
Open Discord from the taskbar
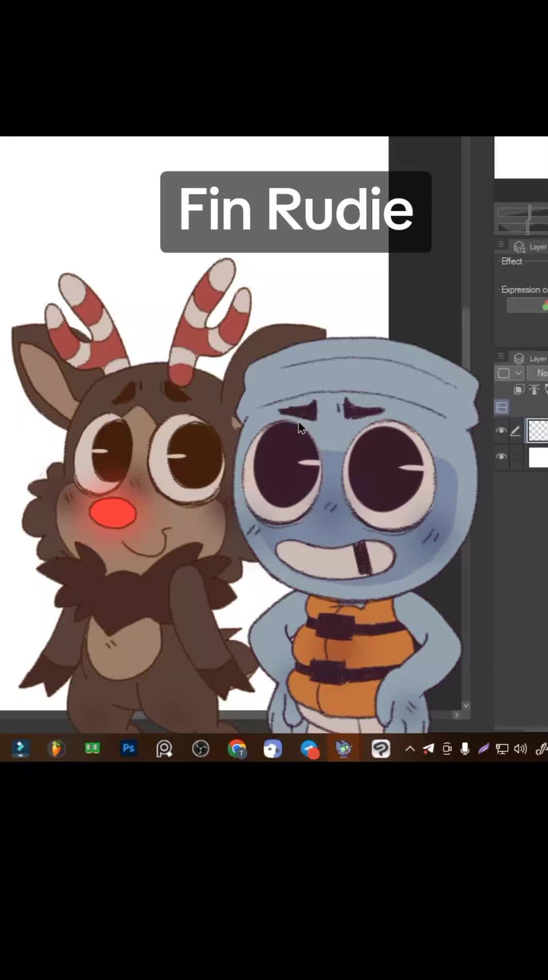[273, 749]
